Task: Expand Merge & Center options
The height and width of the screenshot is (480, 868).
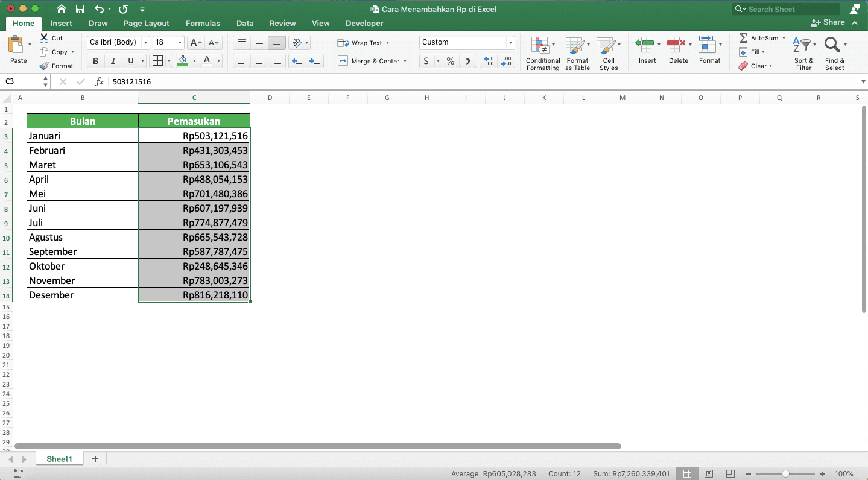Action: [x=405, y=61]
